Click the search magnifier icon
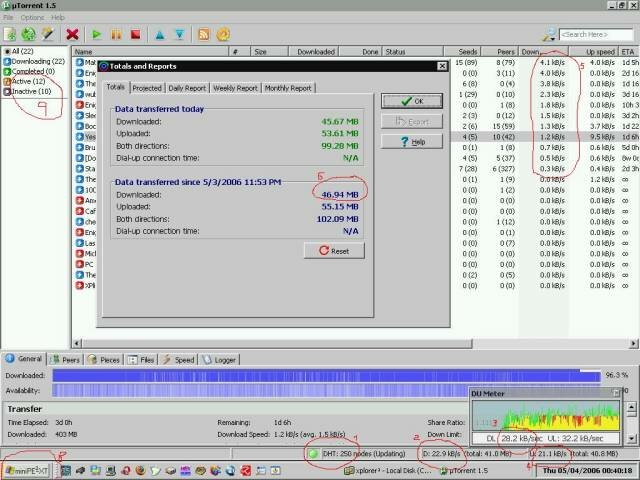Screen dimensions: 640x480 pyautogui.click(x=549, y=35)
